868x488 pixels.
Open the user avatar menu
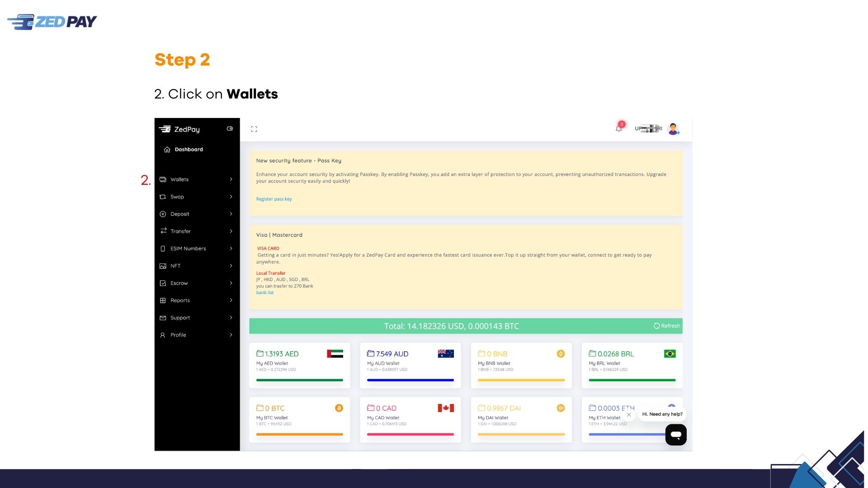673,129
